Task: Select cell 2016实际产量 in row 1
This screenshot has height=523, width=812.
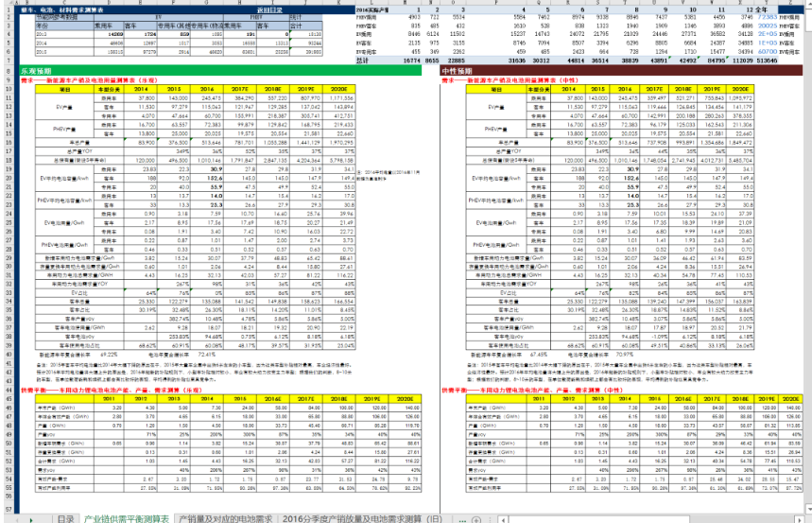Action: point(372,9)
